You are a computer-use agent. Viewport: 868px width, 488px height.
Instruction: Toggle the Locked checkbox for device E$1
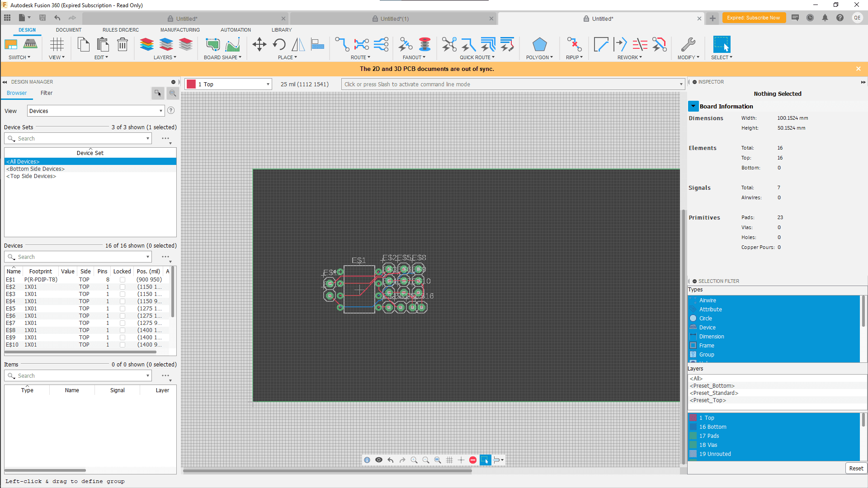[x=123, y=279]
